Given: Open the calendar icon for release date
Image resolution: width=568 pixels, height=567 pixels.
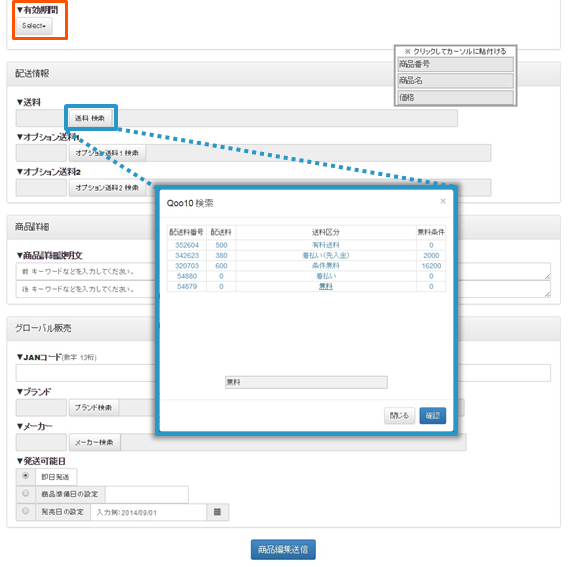Looking at the screenshot, I should click(x=217, y=512).
